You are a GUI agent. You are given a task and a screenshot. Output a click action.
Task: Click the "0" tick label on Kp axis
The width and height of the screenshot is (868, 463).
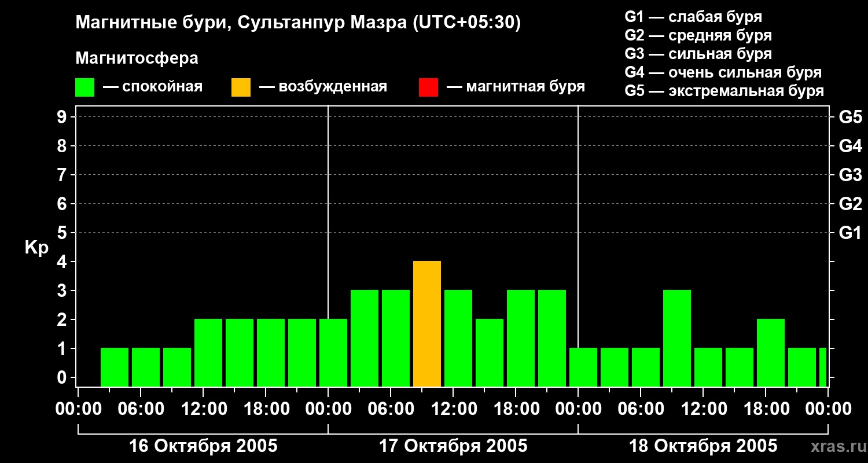[63, 377]
